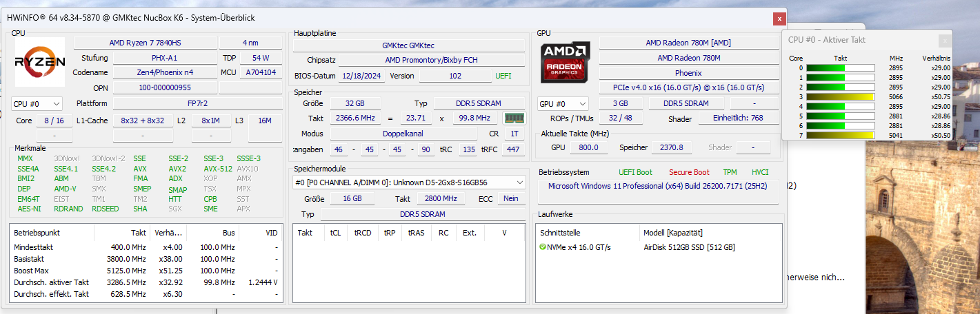Click the tCL column header

[335, 233]
